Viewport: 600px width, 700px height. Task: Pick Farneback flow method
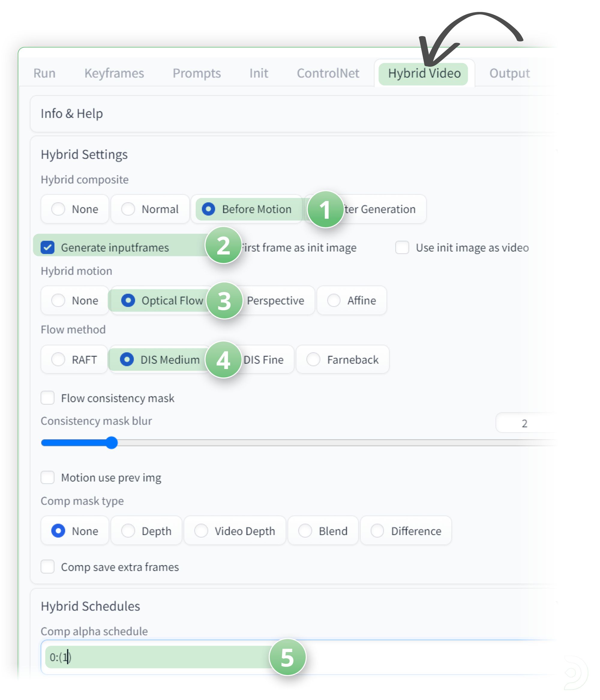[x=313, y=359]
